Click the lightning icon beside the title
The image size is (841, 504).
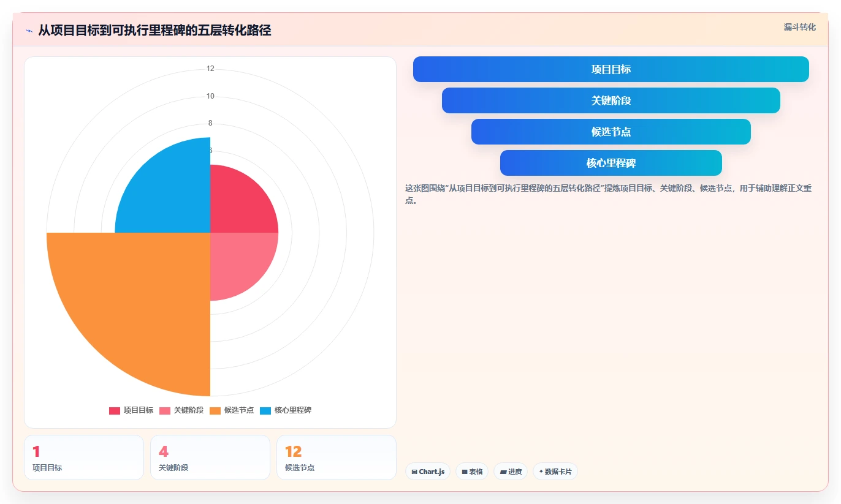(x=29, y=30)
